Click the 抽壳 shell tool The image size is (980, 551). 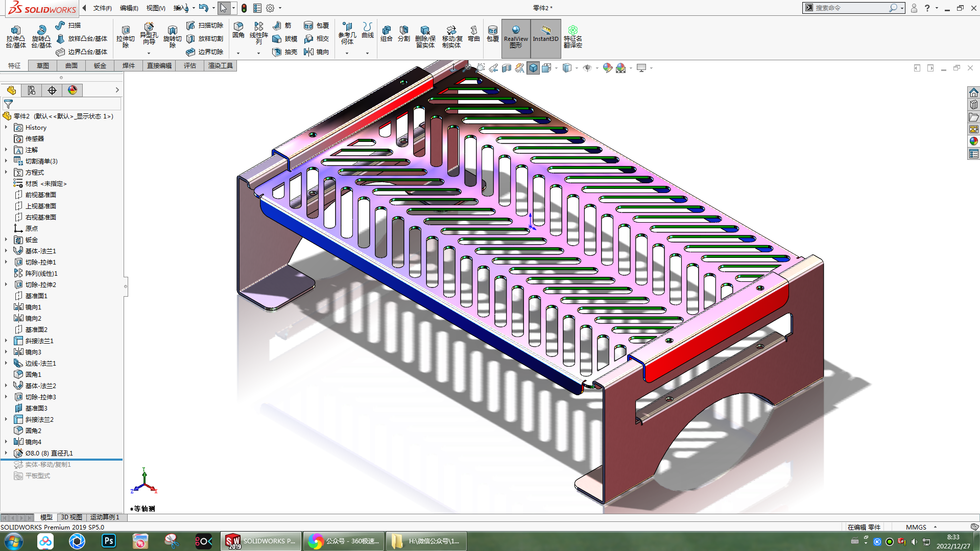[285, 52]
